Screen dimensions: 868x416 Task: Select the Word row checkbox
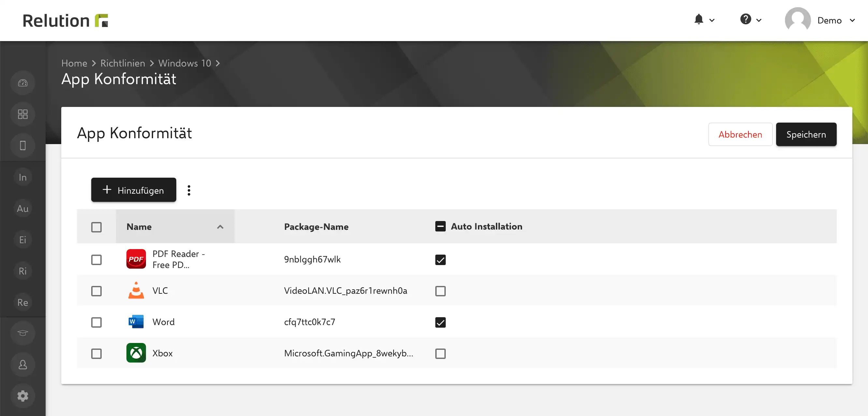coord(96,322)
